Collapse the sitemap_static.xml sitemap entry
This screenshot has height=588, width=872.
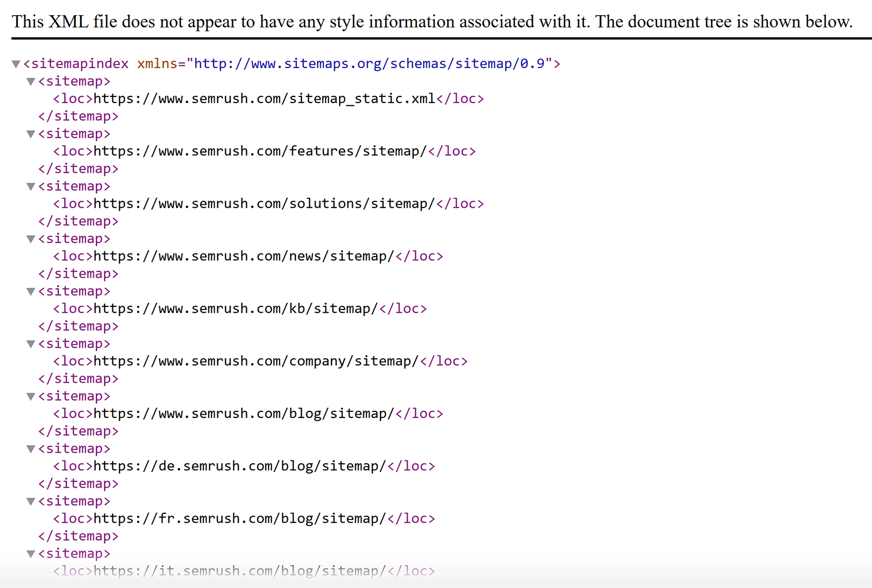click(x=31, y=81)
